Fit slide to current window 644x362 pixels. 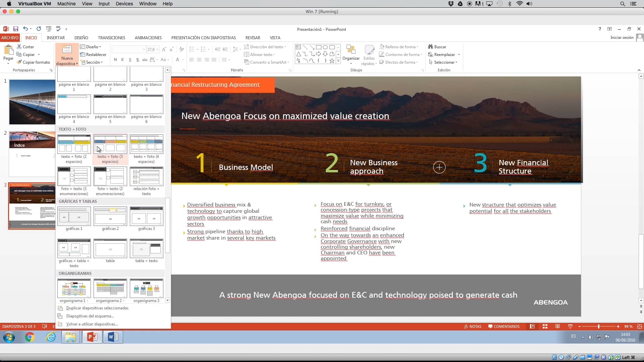coord(640,326)
